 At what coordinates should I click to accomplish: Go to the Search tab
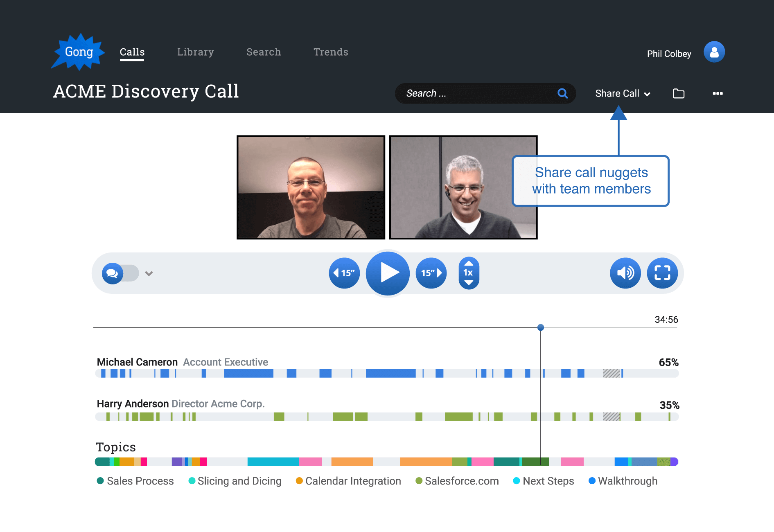264,52
